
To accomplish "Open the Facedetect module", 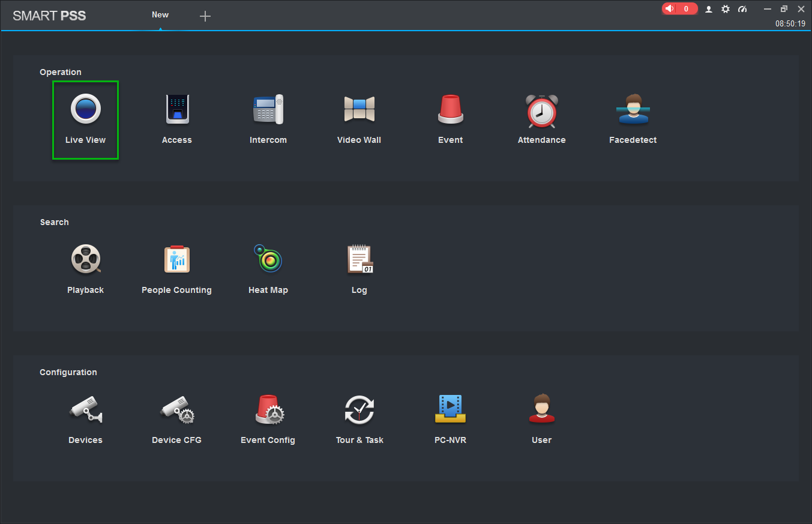I will [x=633, y=120].
